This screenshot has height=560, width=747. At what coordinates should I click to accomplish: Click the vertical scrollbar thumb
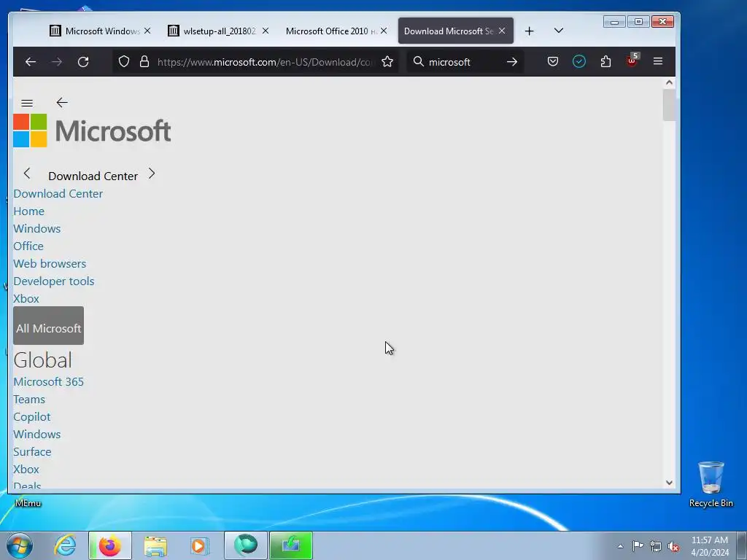[669, 105]
